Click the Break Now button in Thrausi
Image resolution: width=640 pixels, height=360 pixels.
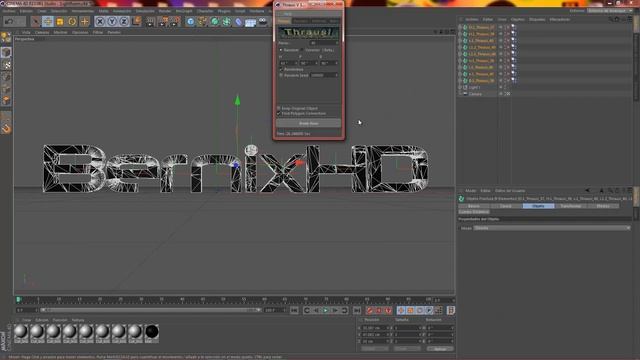pyautogui.click(x=309, y=123)
